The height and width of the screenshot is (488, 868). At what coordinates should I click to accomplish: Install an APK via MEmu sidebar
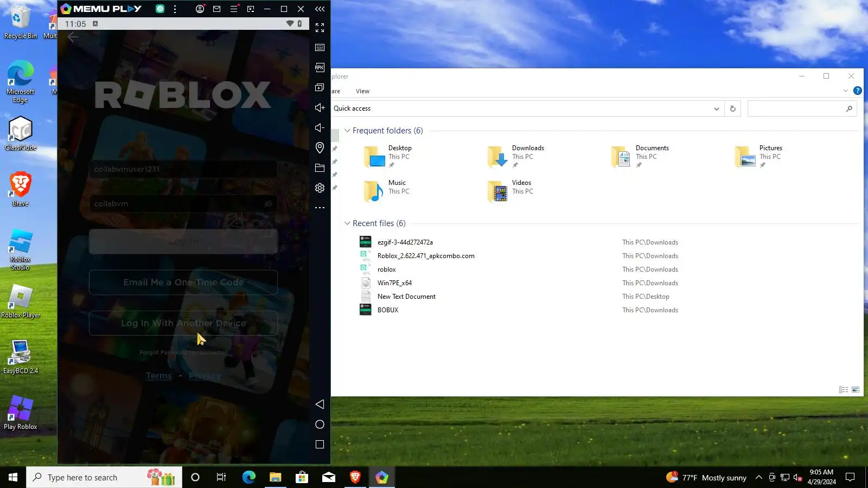pyautogui.click(x=320, y=67)
